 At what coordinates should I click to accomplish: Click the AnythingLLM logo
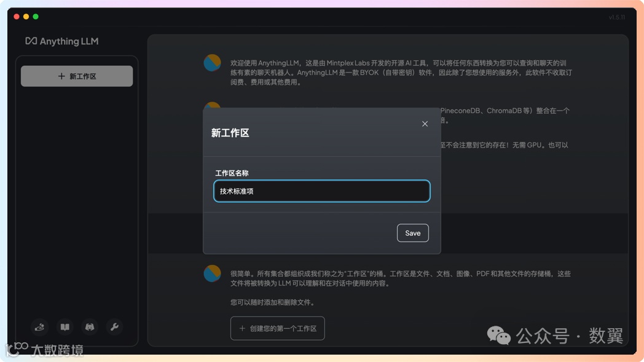[62, 41]
